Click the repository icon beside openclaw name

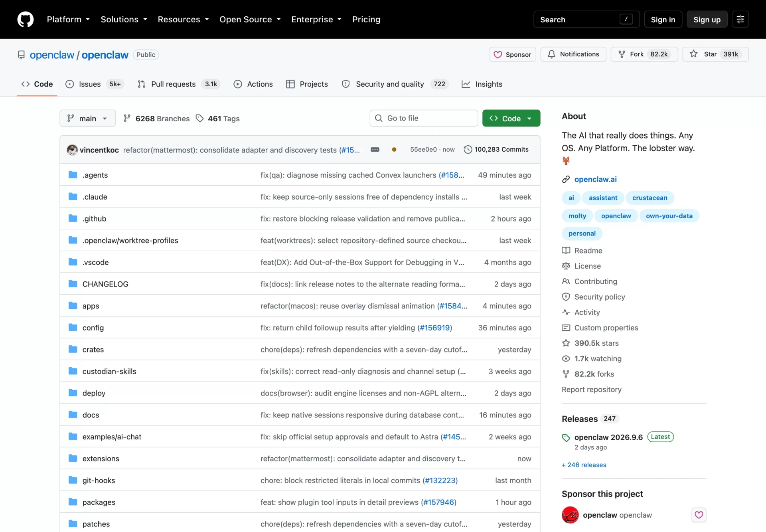click(x=21, y=55)
